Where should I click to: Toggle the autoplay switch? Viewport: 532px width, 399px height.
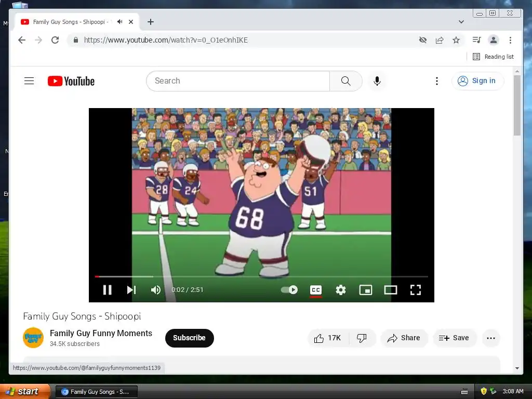pos(289,290)
